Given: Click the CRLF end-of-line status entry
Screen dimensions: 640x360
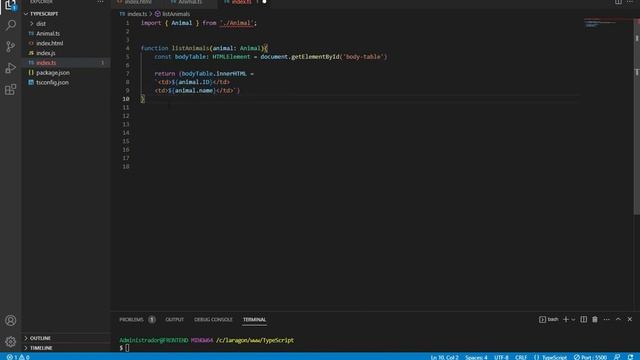Looking at the screenshot, I should [x=521, y=357].
